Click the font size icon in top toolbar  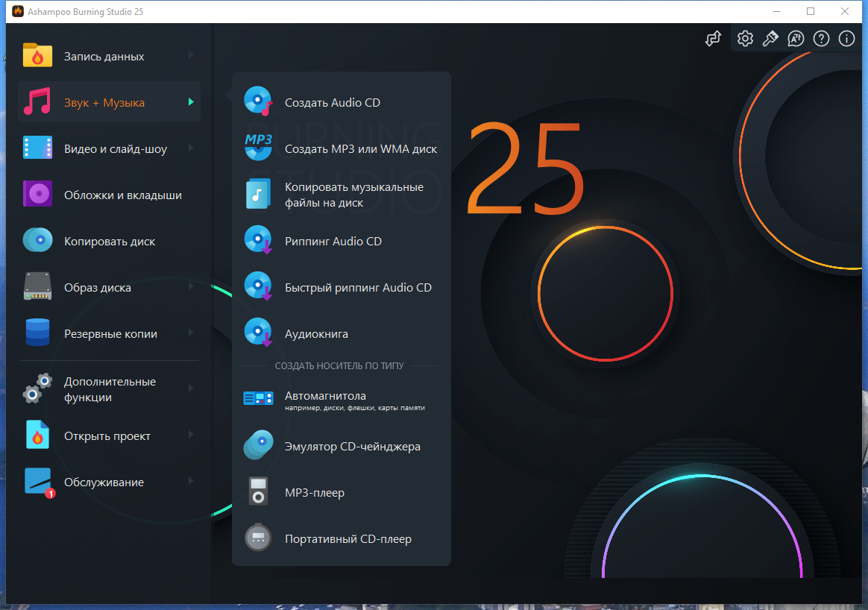tap(796, 38)
